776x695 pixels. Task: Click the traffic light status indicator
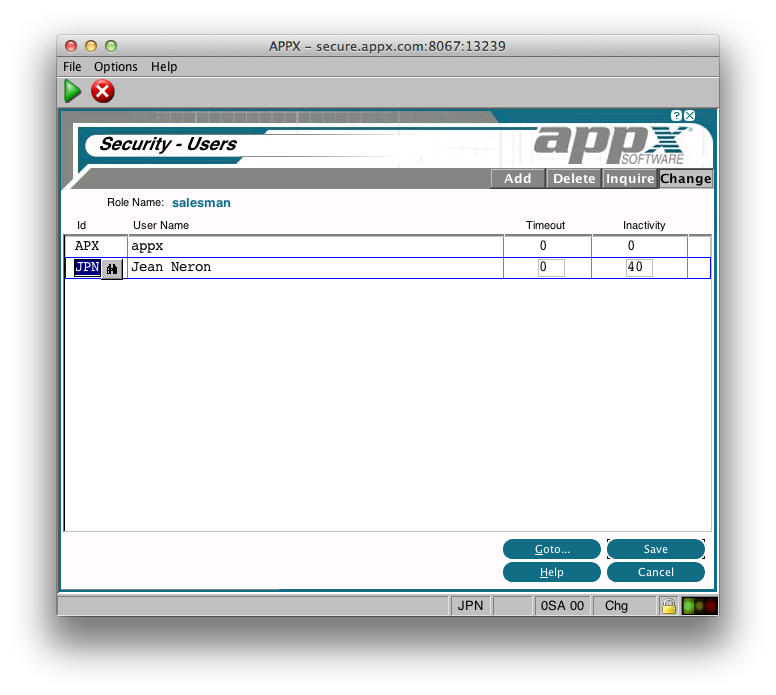pos(699,605)
